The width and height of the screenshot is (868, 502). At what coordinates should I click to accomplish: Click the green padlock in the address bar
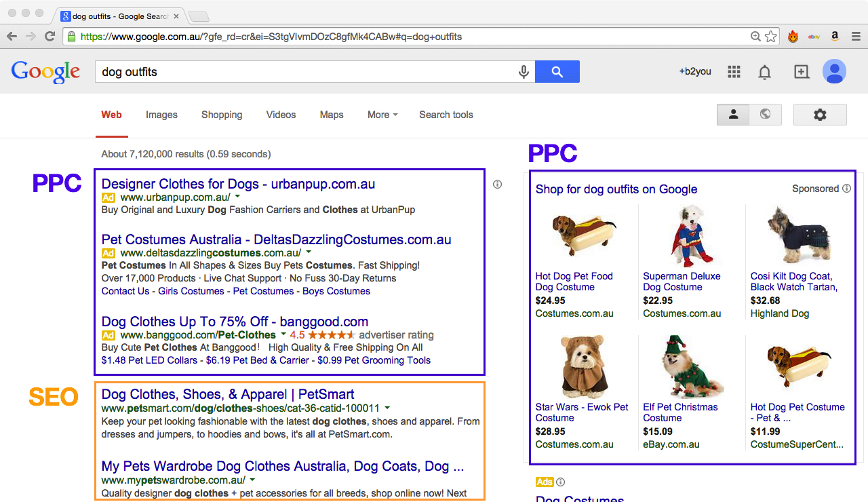72,37
